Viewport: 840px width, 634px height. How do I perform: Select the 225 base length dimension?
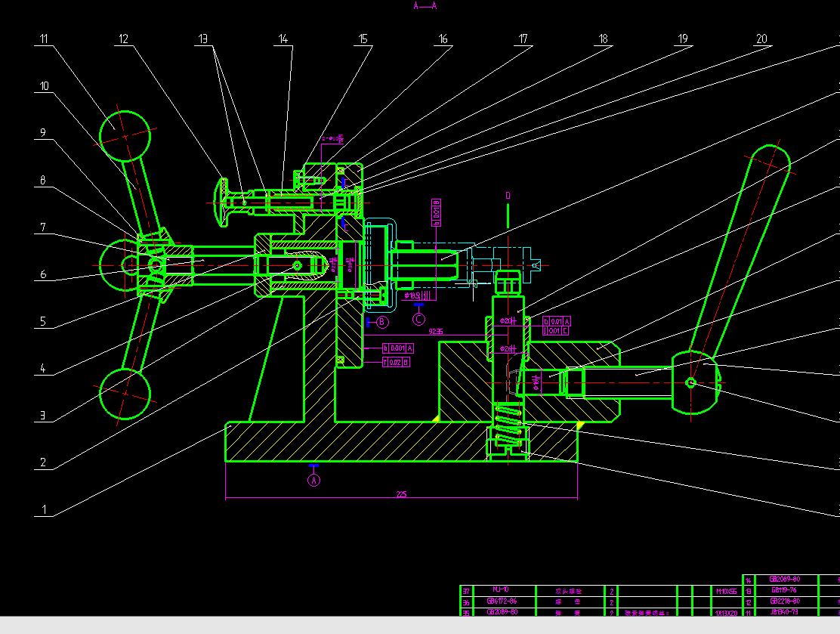tap(401, 494)
